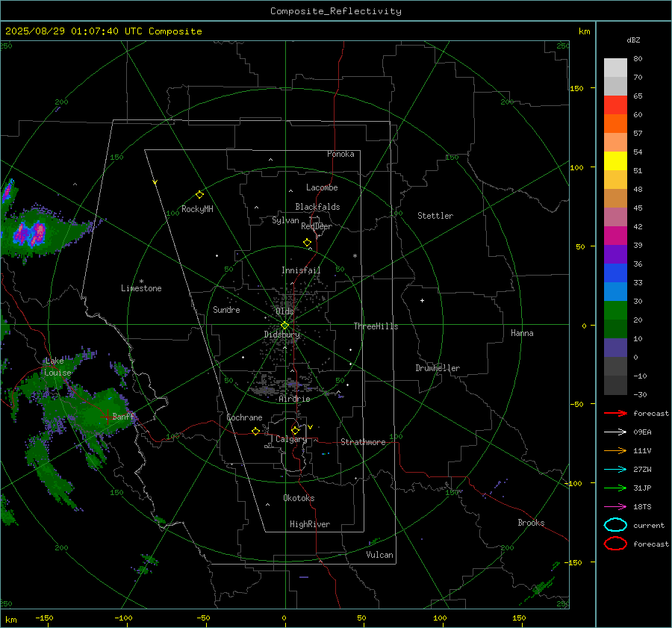Pick the slate purple 0-10 dBZ swatch
Image resolution: width=672 pixels, height=628 pixels.
coord(615,348)
